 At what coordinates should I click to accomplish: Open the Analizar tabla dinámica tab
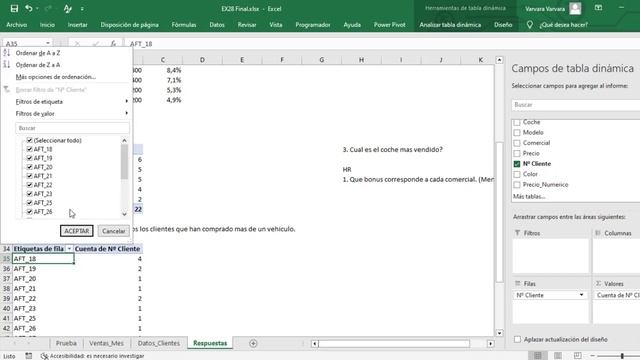(x=450, y=25)
